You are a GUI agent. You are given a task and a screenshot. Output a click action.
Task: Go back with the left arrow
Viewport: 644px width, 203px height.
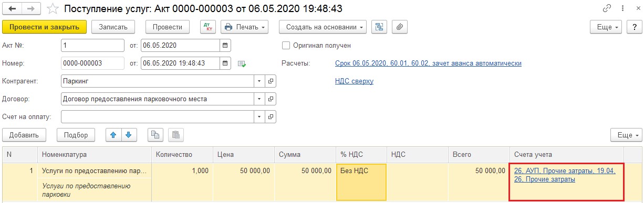point(12,9)
